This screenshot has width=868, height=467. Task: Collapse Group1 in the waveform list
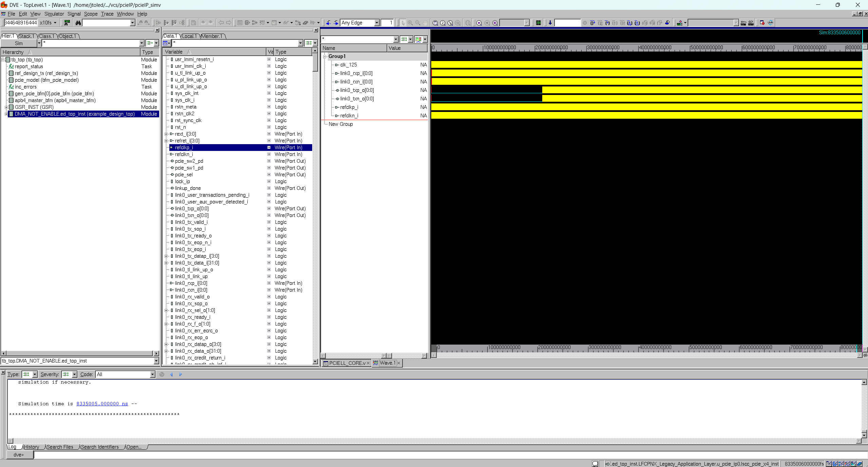tap(325, 56)
